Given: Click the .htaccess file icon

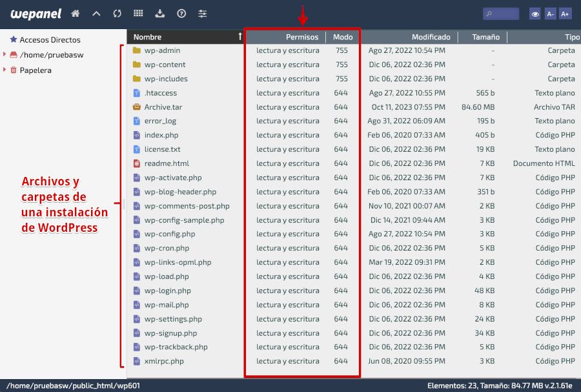Looking at the screenshot, I should click(x=137, y=92).
